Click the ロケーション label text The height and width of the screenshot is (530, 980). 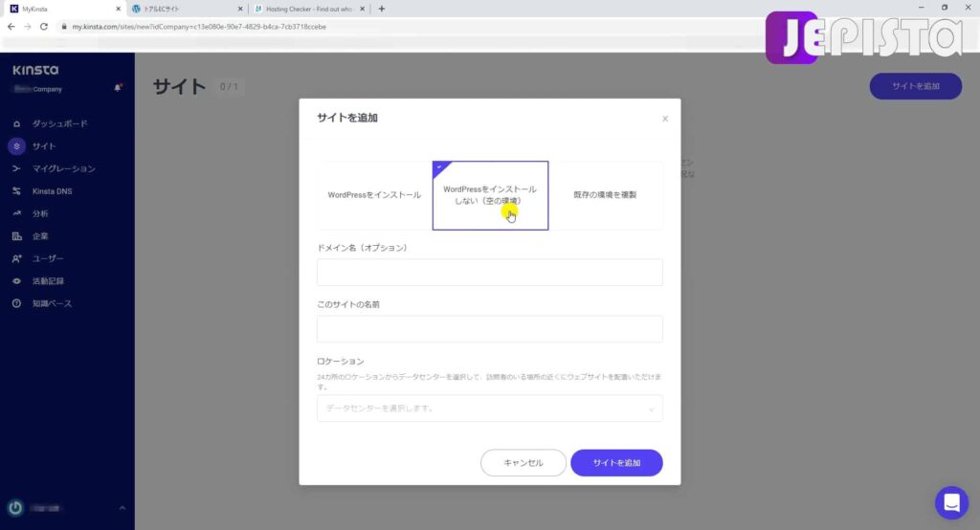340,362
